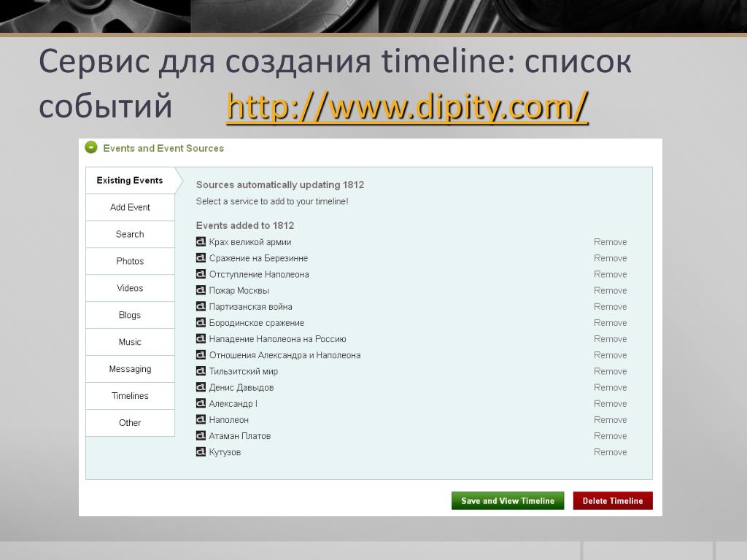747x560 pixels.
Task: Select event text Крах великой армии
Action: click(x=250, y=242)
